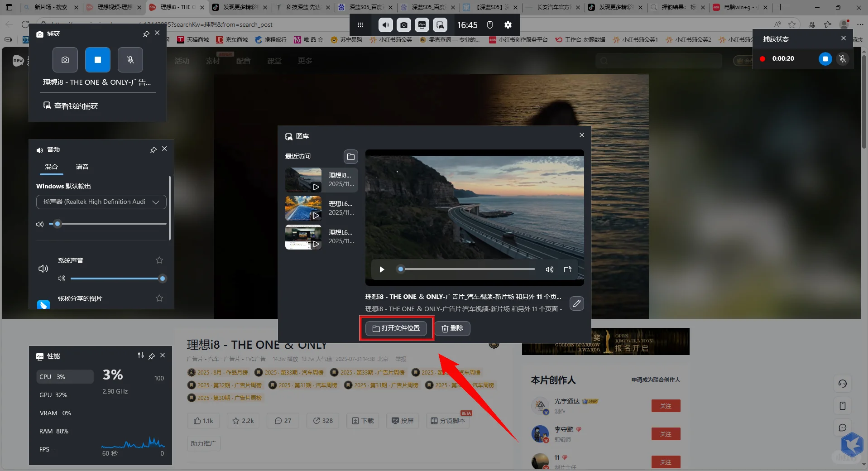Click the feedback chat bubble sidebar icon

click(842, 428)
